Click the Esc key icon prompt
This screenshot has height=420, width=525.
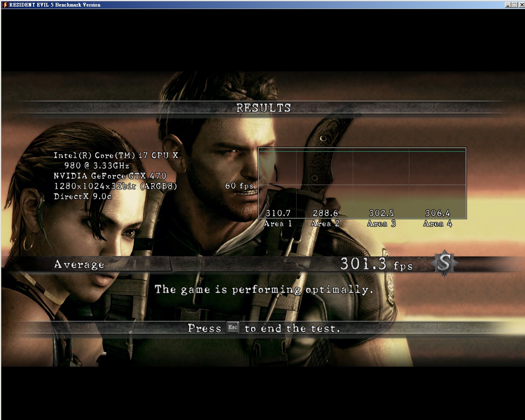click(233, 327)
